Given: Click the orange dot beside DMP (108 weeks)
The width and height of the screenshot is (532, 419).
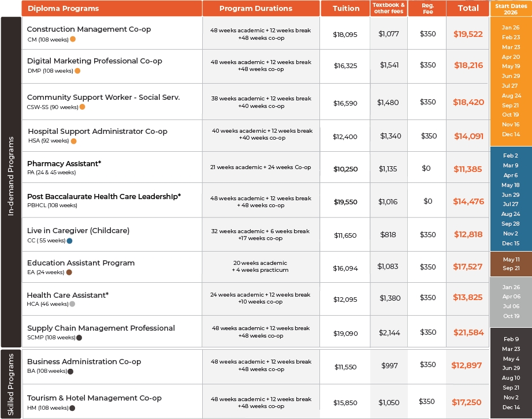Looking at the screenshot, I should tap(77, 71).
